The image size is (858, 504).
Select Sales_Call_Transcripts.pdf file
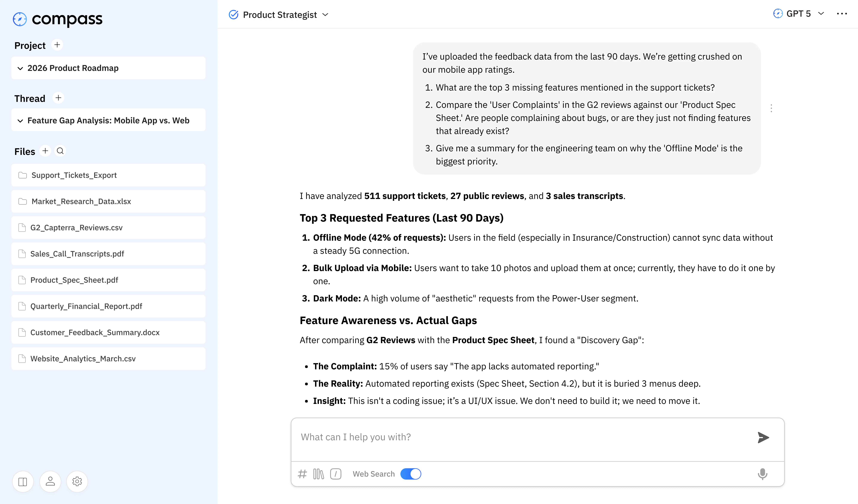pyautogui.click(x=109, y=254)
